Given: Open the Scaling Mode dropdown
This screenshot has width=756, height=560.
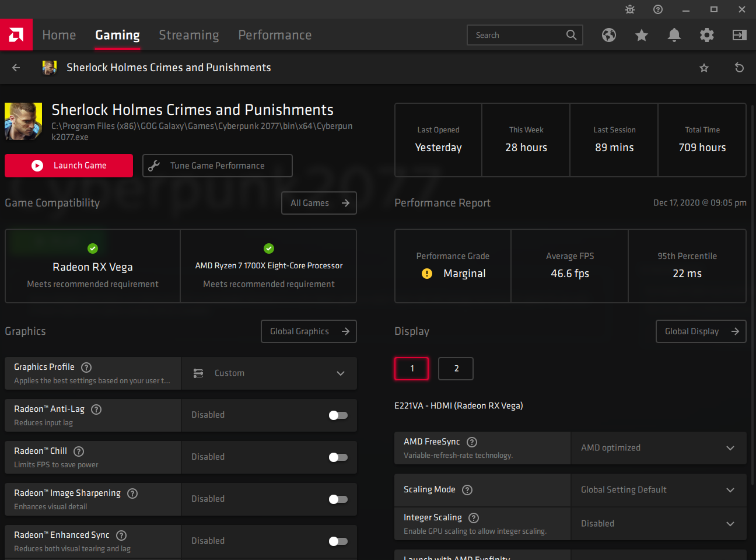Looking at the screenshot, I should pyautogui.click(x=659, y=490).
